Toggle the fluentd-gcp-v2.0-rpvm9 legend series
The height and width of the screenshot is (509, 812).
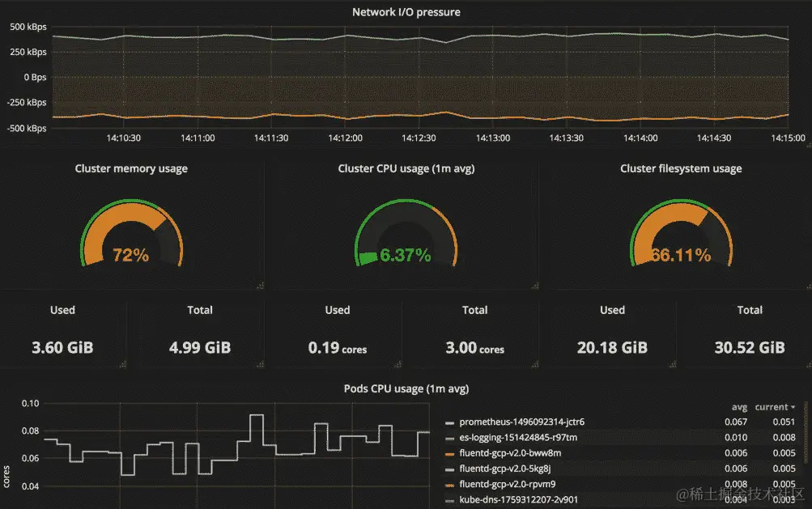(x=508, y=484)
